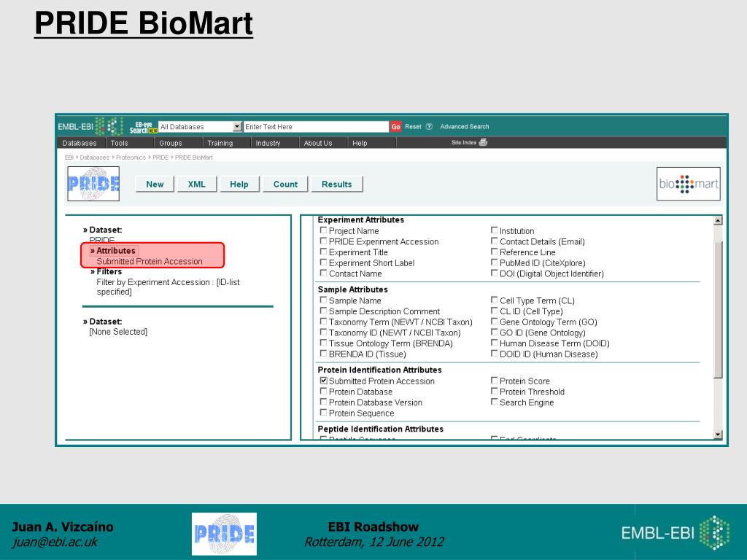Open the All Databases dropdown
Viewport: 747px width, 560px height.
coord(201,127)
